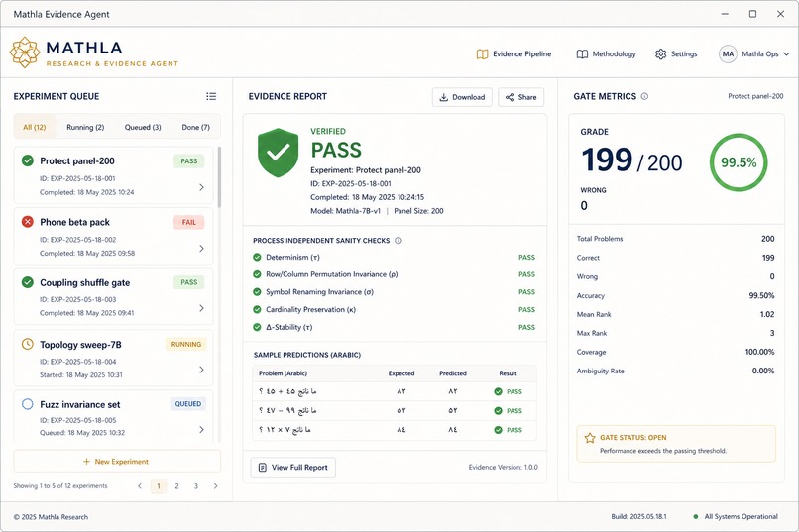Download the evidence report
The image size is (799, 532).
click(462, 97)
